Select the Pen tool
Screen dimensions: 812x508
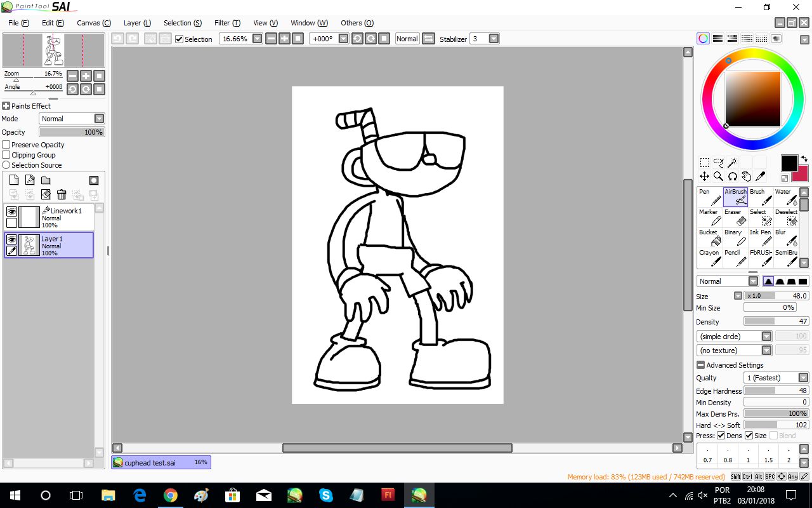click(x=710, y=197)
